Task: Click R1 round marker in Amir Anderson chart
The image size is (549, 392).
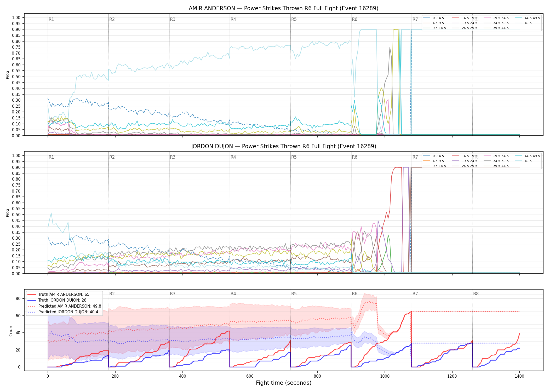Action: pyautogui.click(x=51, y=19)
